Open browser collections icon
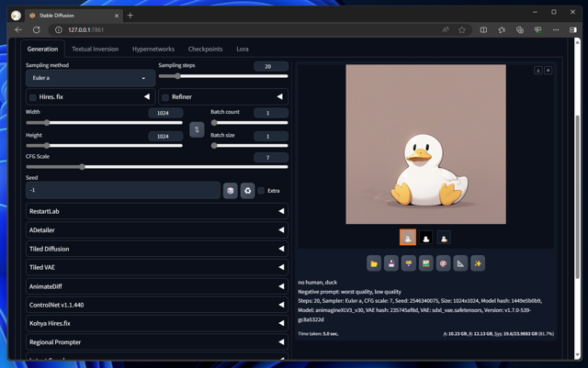Image resolution: width=588 pixels, height=368 pixels. tap(520, 29)
